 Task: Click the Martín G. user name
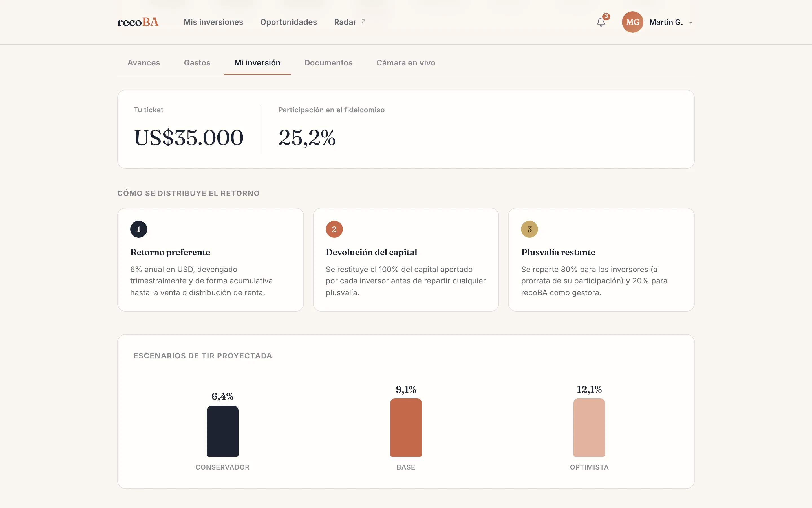pos(666,22)
